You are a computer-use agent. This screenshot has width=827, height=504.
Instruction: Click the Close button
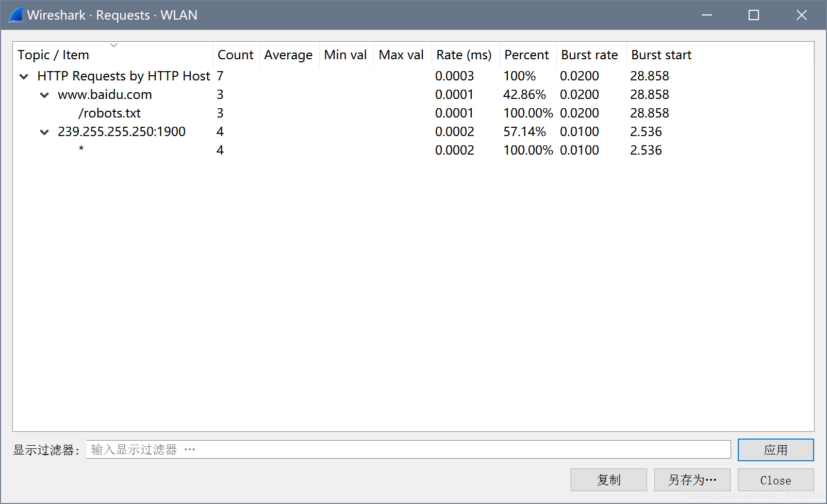click(x=775, y=480)
